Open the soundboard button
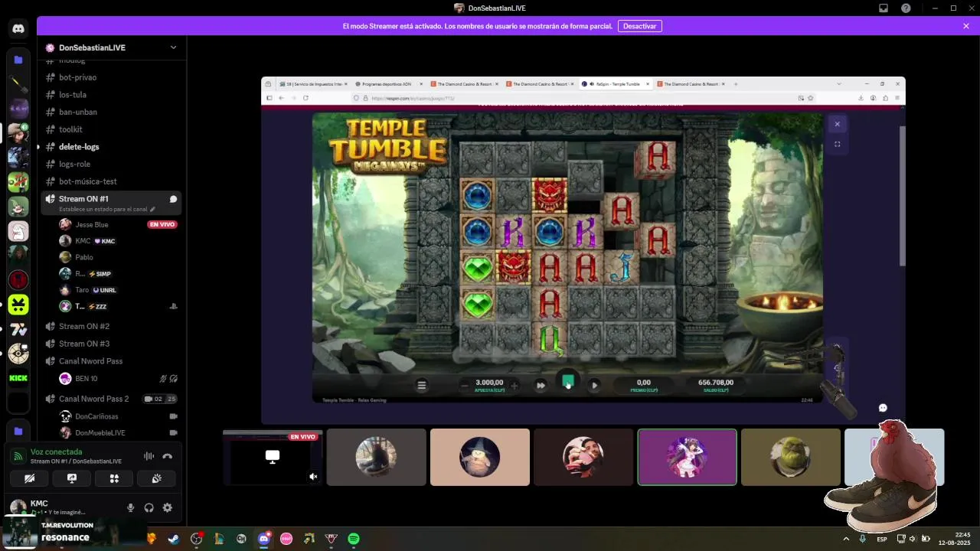 pos(156,478)
